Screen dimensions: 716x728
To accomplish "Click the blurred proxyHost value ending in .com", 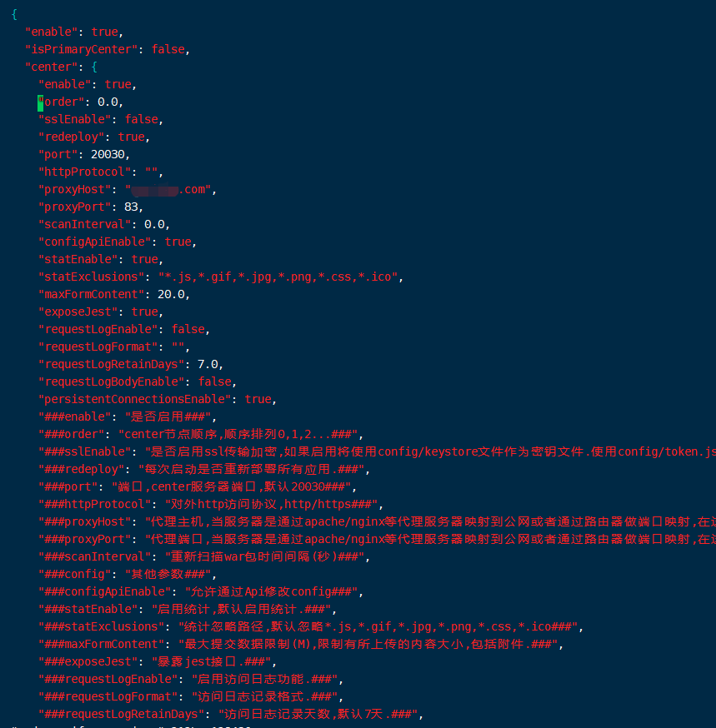I will [x=177, y=189].
